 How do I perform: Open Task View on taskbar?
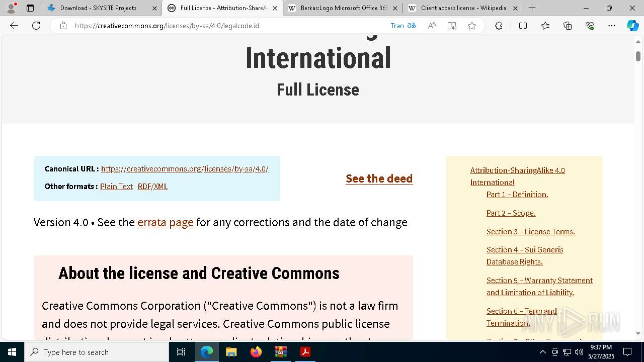pyautogui.click(x=181, y=352)
